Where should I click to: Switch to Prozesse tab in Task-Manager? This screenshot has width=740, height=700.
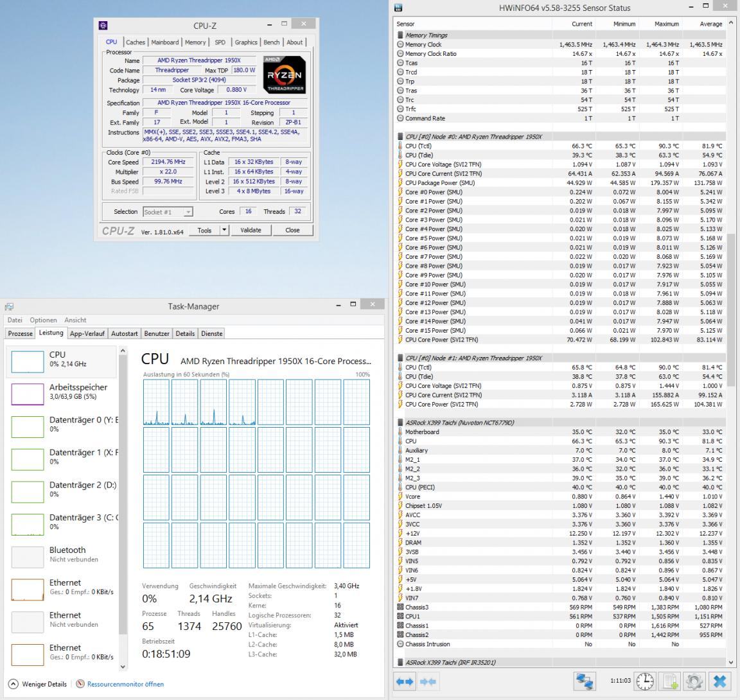coord(21,333)
